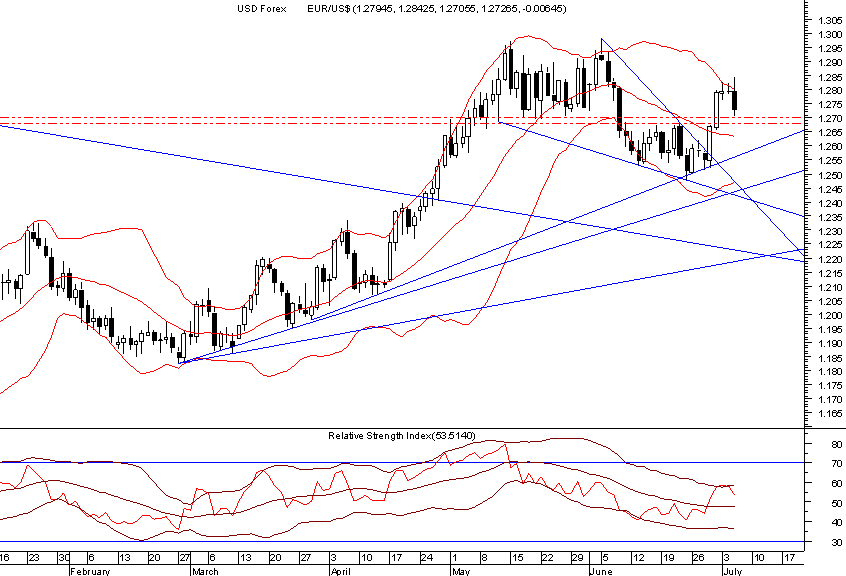846x576 pixels.
Task: Click the 'July' month label
Action: coord(733,571)
